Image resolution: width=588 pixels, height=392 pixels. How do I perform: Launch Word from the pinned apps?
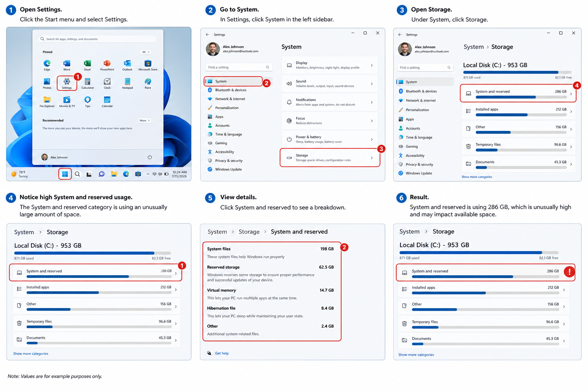(67, 65)
